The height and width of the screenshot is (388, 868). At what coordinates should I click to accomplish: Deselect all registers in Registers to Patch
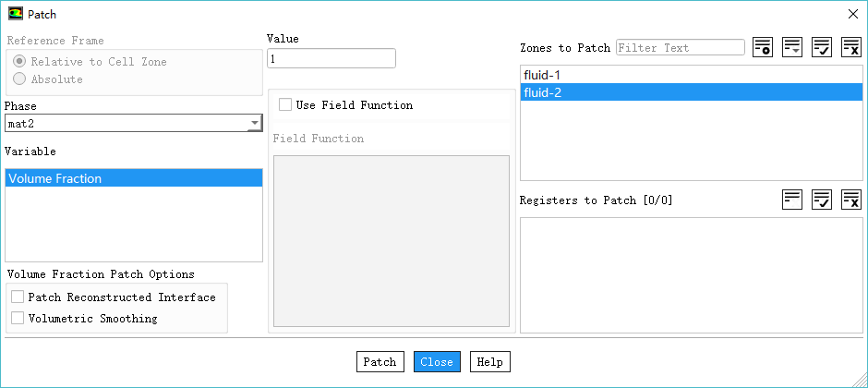(851, 200)
